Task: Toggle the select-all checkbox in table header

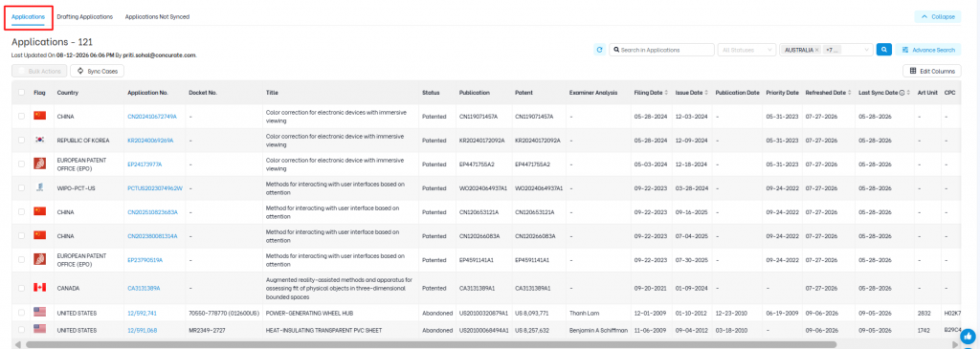Action: [22, 93]
